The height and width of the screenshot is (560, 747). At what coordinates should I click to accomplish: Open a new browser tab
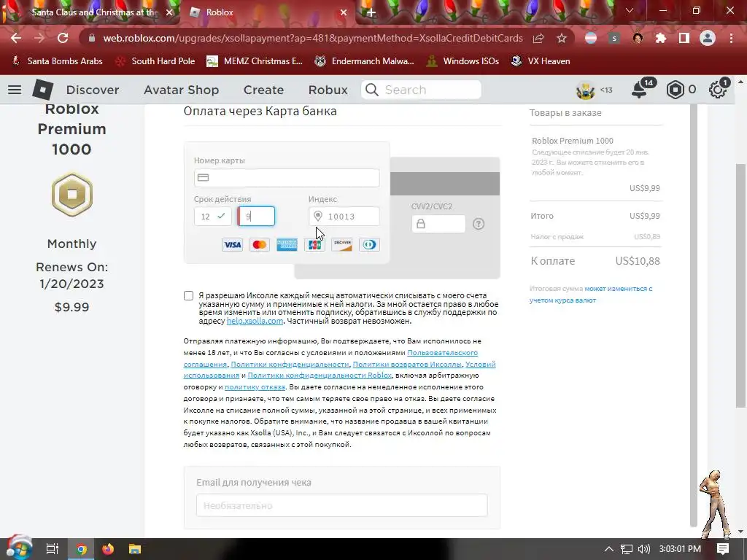[x=371, y=12]
